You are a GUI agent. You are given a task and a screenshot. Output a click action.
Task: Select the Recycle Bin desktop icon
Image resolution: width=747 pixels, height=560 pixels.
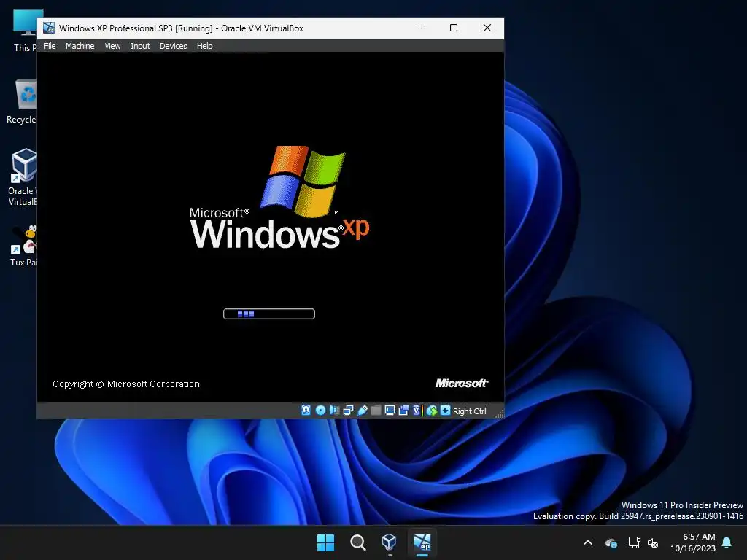tap(22, 101)
